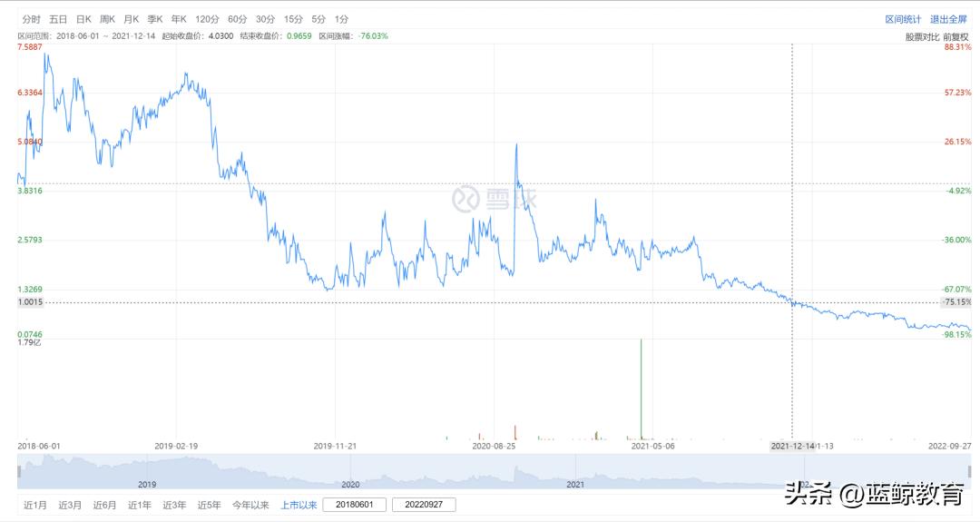
Task: Set range to 近1年
Action: coord(140,505)
